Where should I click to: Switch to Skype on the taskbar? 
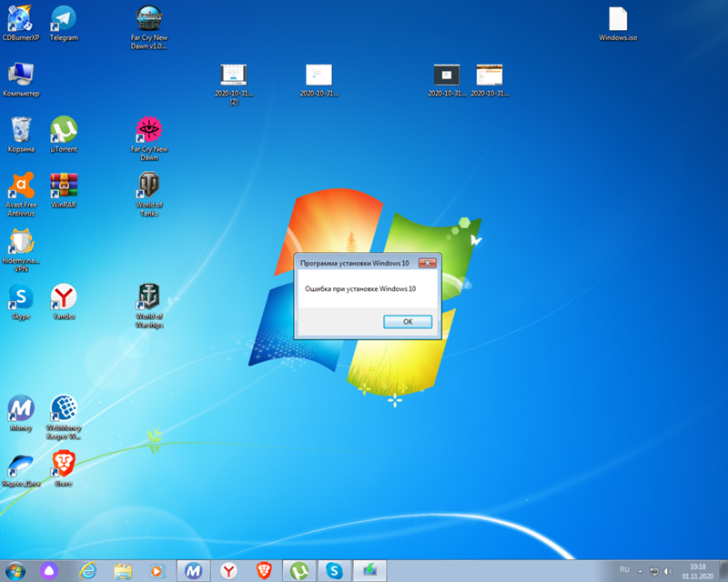pyautogui.click(x=334, y=571)
